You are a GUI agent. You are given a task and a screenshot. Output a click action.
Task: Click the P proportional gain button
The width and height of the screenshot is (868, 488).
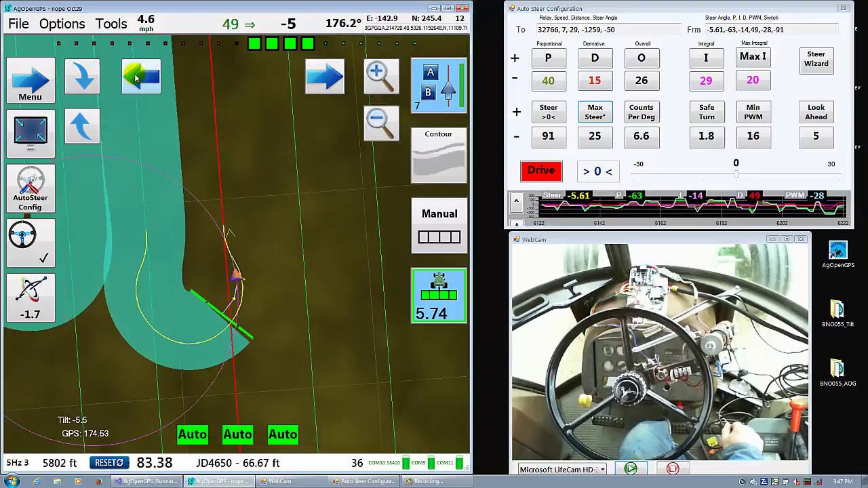548,58
